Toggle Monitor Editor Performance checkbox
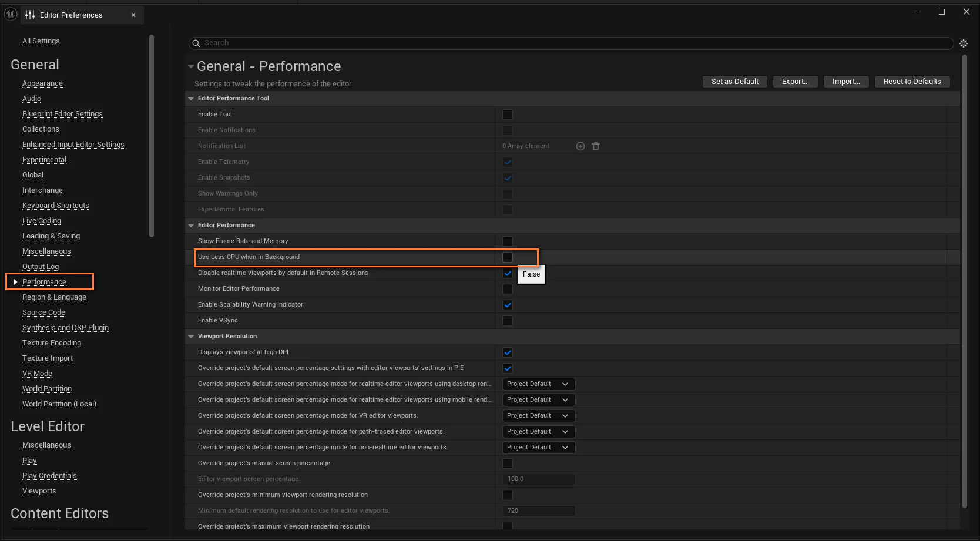 click(x=508, y=289)
